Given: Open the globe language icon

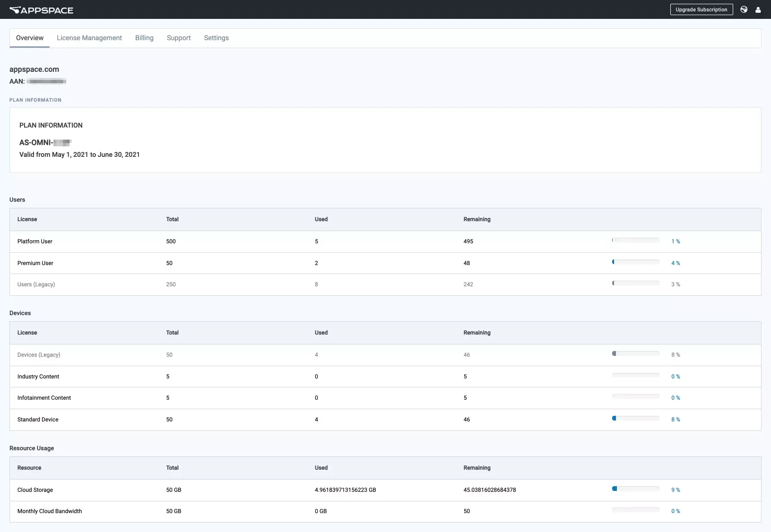Looking at the screenshot, I should [x=744, y=9].
